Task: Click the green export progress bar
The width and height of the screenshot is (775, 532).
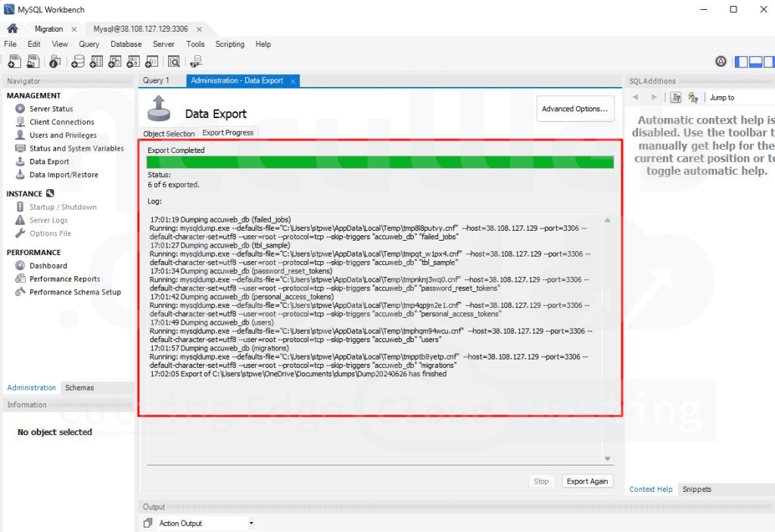Action: [x=378, y=162]
